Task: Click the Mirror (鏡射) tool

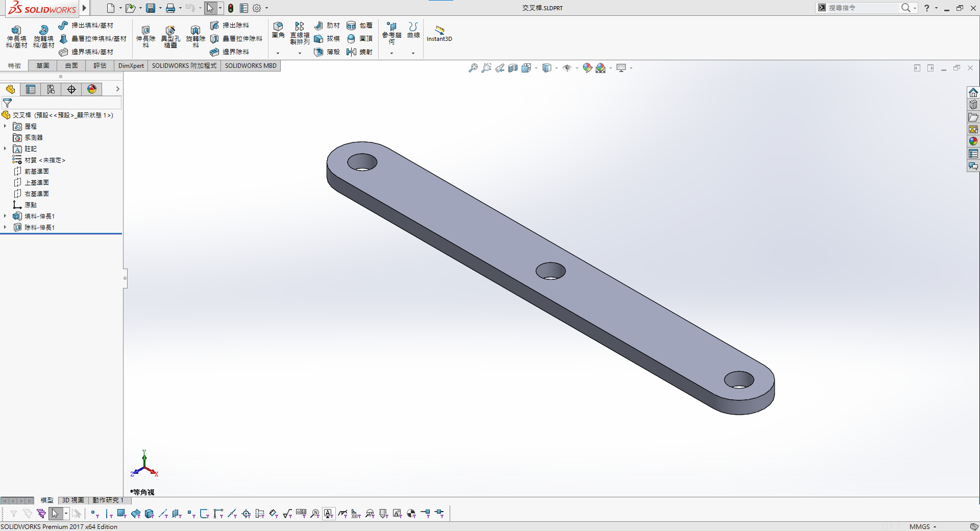Action: (x=360, y=52)
